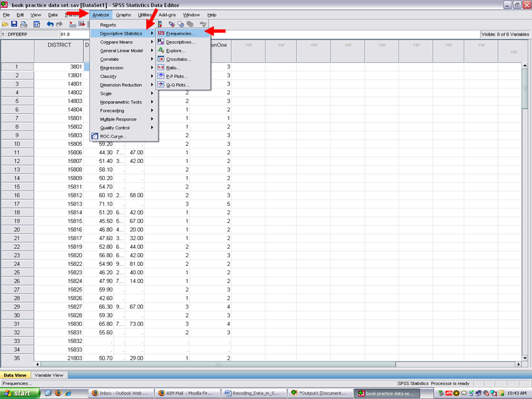Expand the Regression submenu
Image resolution: width=532 pixels, height=399 pixels.
111,68
